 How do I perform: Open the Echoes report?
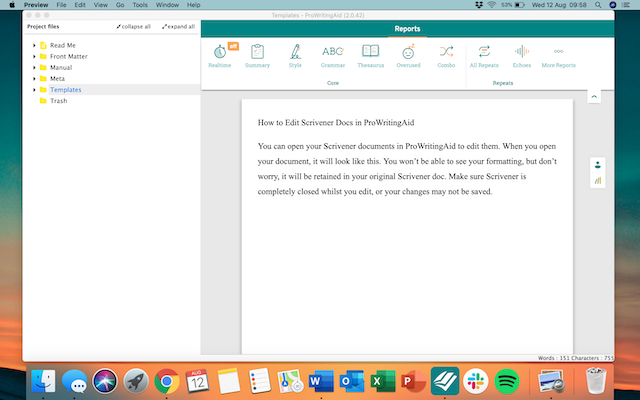(x=522, y=56)
